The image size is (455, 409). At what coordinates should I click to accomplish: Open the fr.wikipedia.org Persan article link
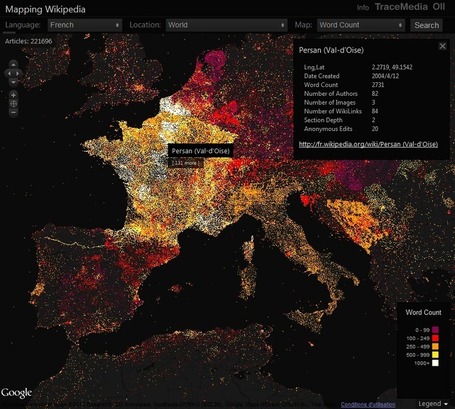[368, 144]
